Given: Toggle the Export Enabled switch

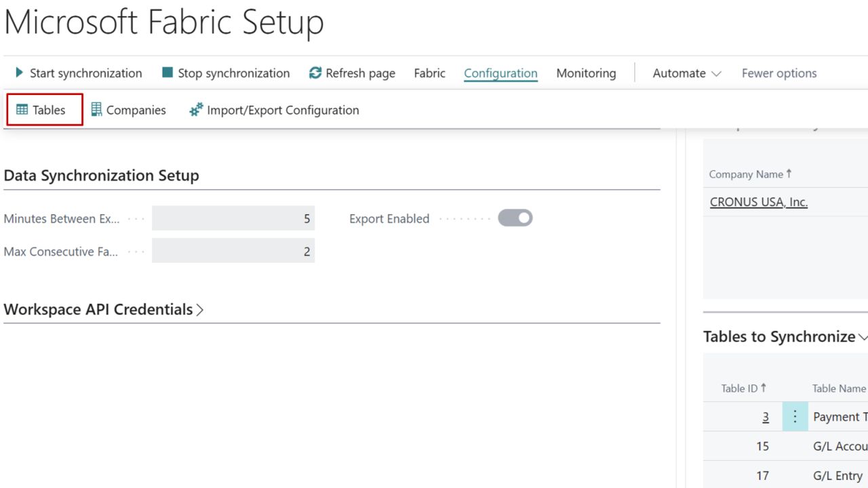Looking at the screenshot, I should pyautogui.click(x=515, y=218).
